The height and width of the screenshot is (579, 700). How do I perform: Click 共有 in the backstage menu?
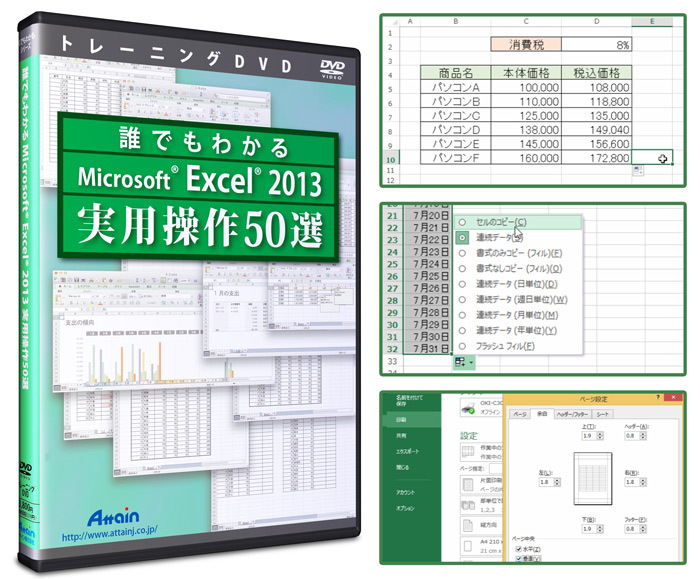[401, 436]
